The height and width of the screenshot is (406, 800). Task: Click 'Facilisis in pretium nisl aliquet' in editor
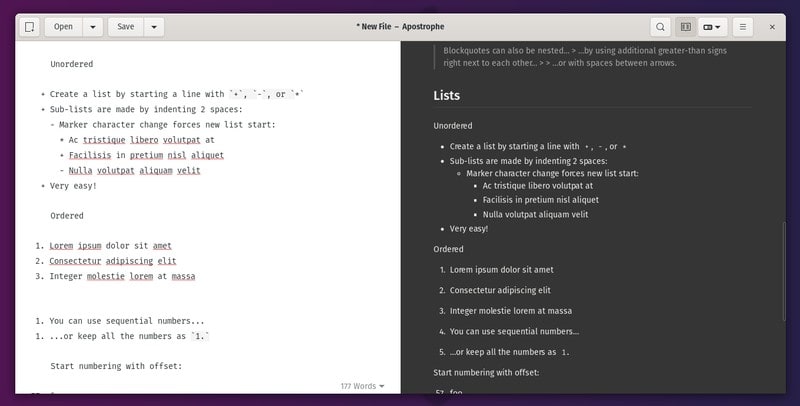(146, 155)
